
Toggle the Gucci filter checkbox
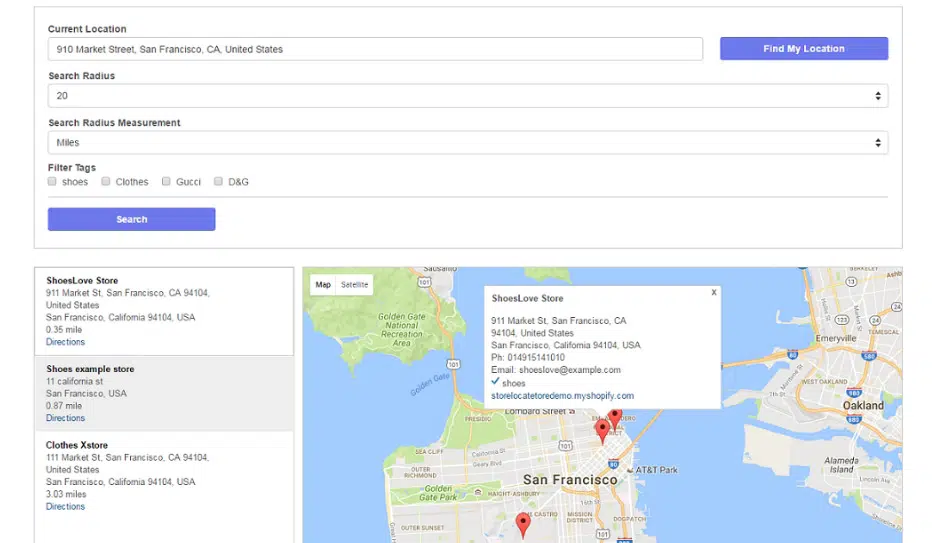coord(166,182)
